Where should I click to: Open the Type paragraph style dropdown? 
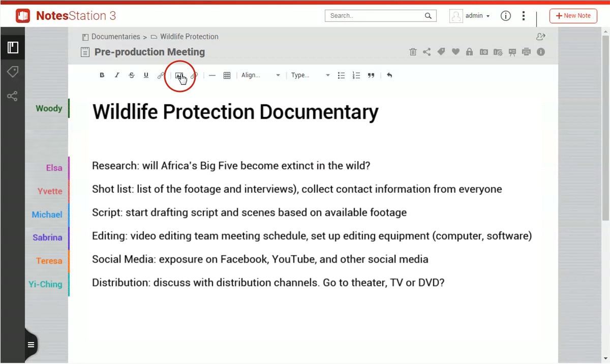(x=310, y=75)
